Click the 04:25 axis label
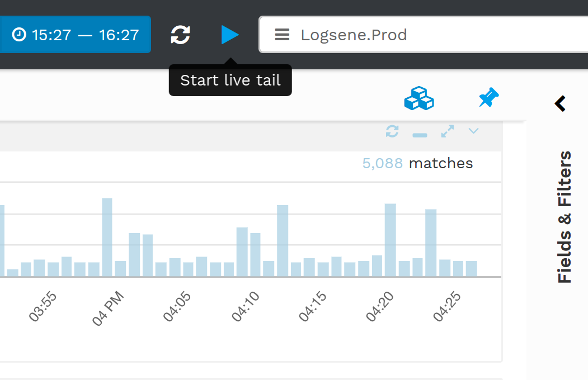This screenshot has height=380, width=588. [446, 306]
